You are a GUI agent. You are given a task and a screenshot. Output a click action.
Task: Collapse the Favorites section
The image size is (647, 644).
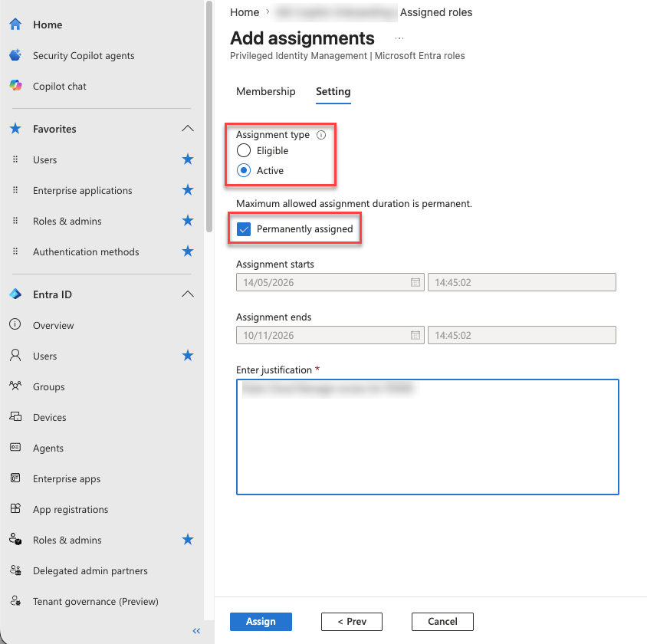tap(188, 129)
